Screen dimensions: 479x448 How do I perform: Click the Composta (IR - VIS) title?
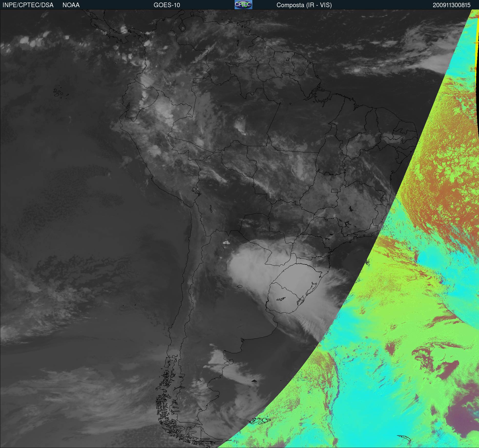coord(304,5)
